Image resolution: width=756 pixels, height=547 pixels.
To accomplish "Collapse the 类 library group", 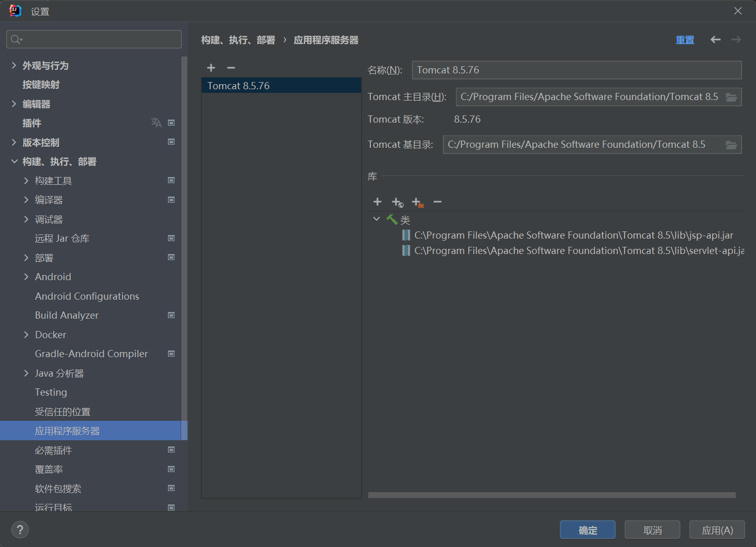I will 376,219.
